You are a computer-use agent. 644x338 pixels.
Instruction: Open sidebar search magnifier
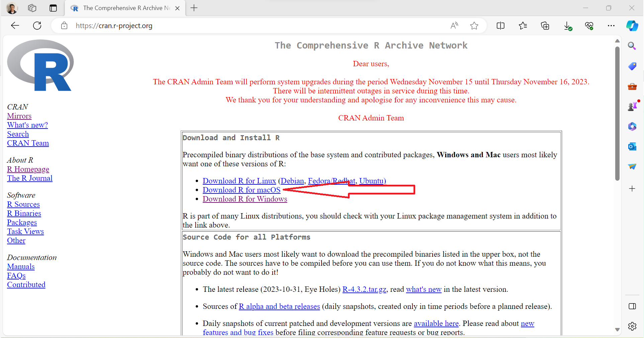point(632,46)
